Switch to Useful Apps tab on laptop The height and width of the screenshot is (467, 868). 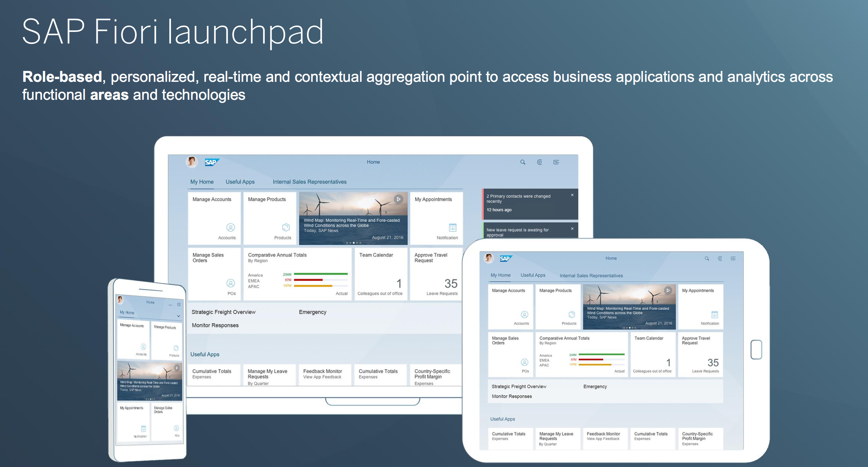coord(240,182)
